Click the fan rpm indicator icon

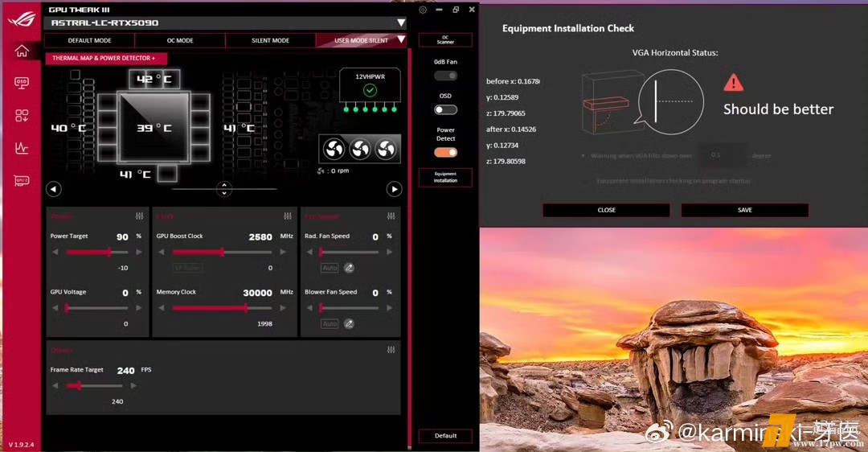[321, 171]
